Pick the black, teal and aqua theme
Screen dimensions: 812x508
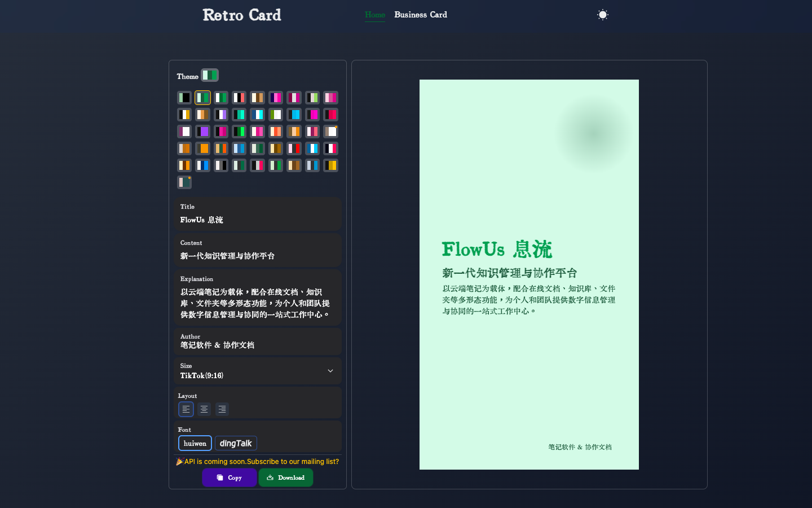tap(239, 115)
